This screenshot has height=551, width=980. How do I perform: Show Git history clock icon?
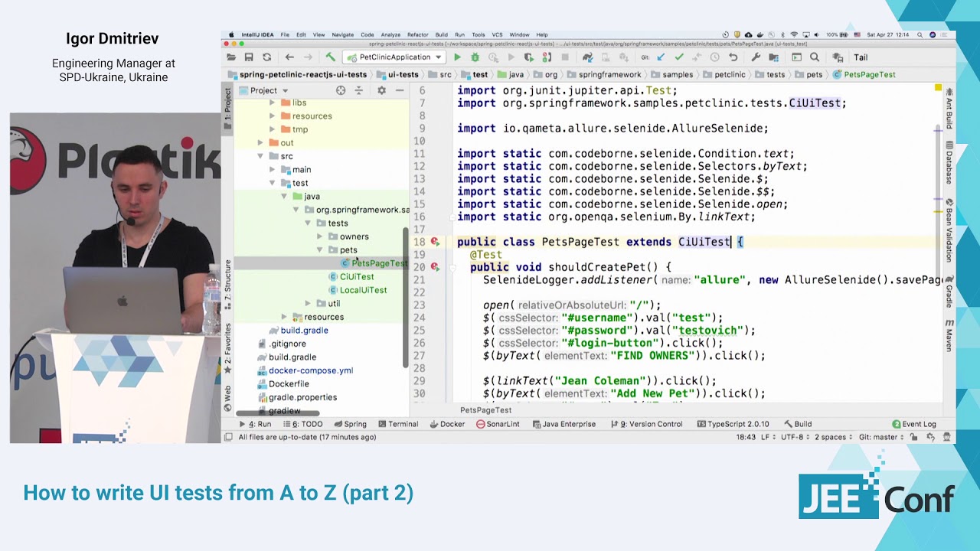click(714, 57)
